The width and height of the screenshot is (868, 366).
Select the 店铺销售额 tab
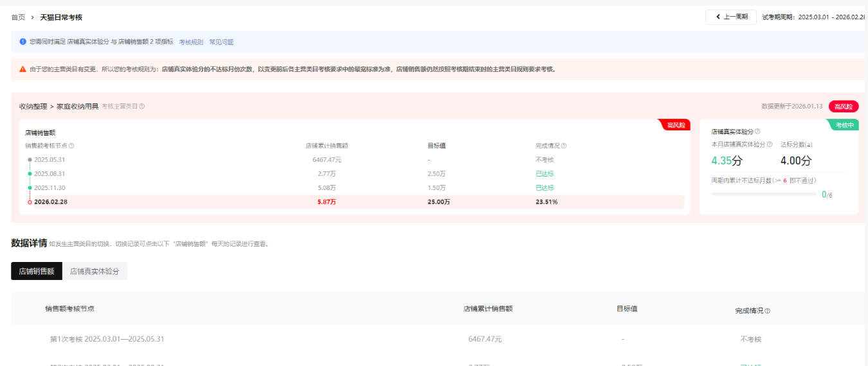click(x=37, y=272)
